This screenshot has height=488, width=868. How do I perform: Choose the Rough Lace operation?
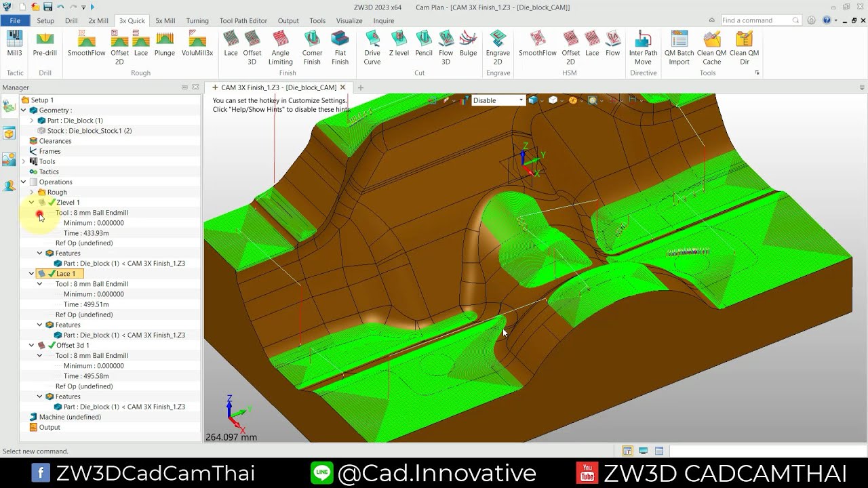coord(141,43)
